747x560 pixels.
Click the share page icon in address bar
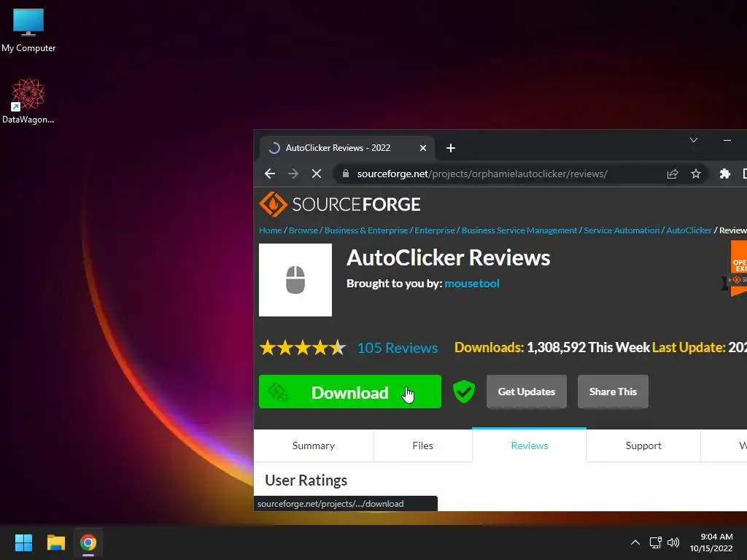672,174
